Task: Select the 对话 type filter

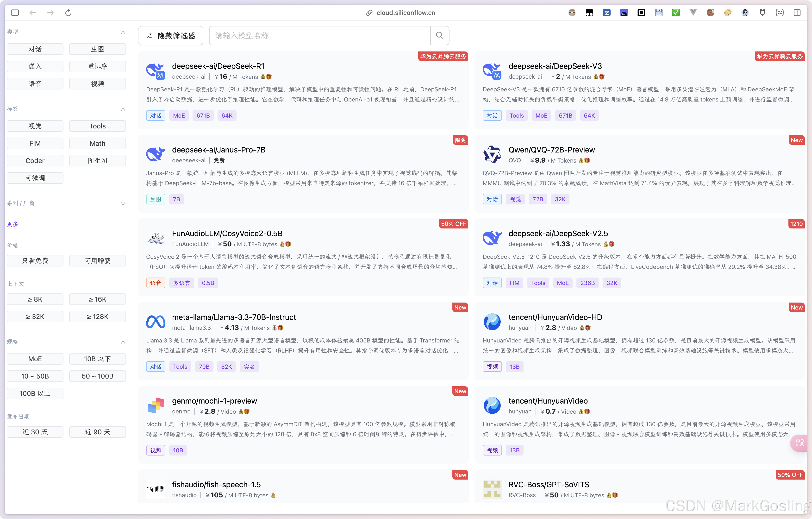Action: [35, 49]
